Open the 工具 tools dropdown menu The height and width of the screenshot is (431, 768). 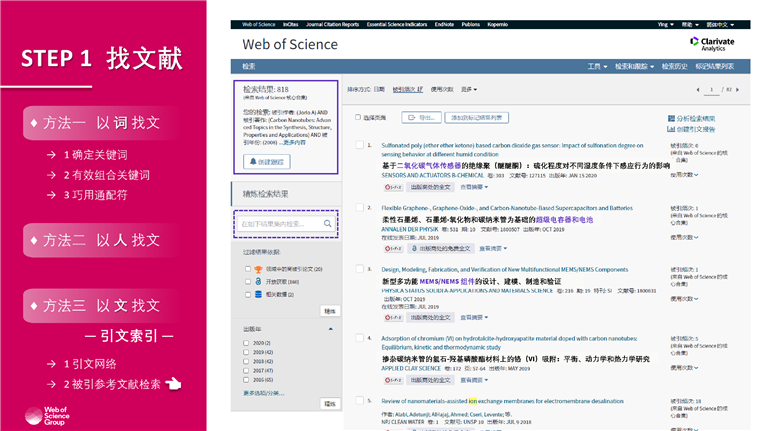tap(598, 67)
